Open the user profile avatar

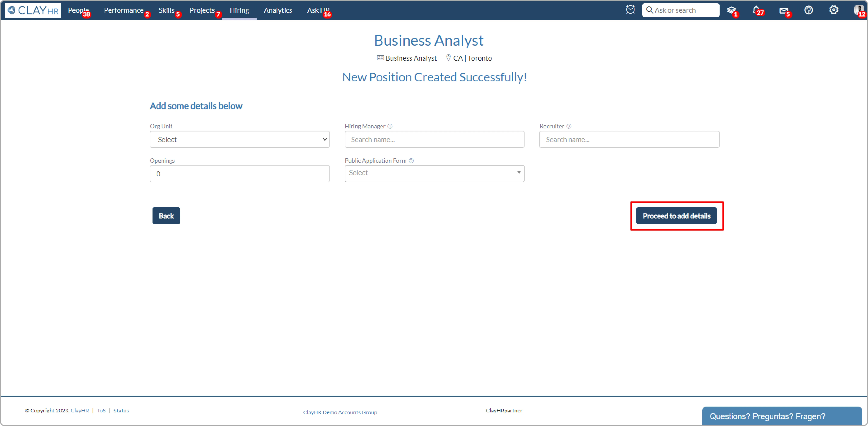tap(858, 10)
